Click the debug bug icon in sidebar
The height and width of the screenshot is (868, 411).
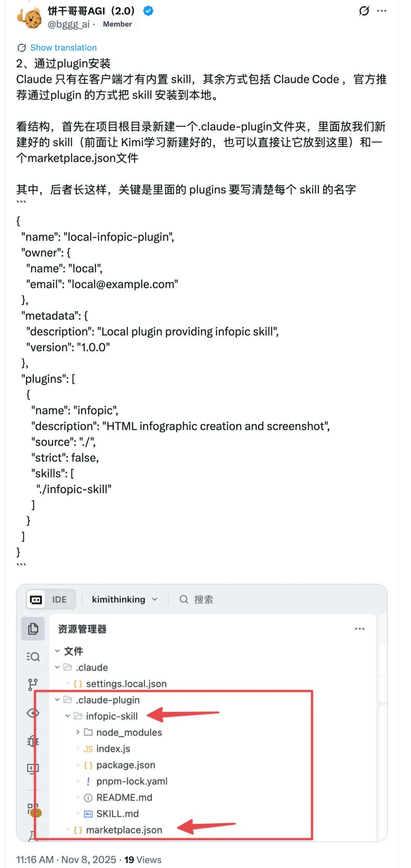click(x=33, y=741)
